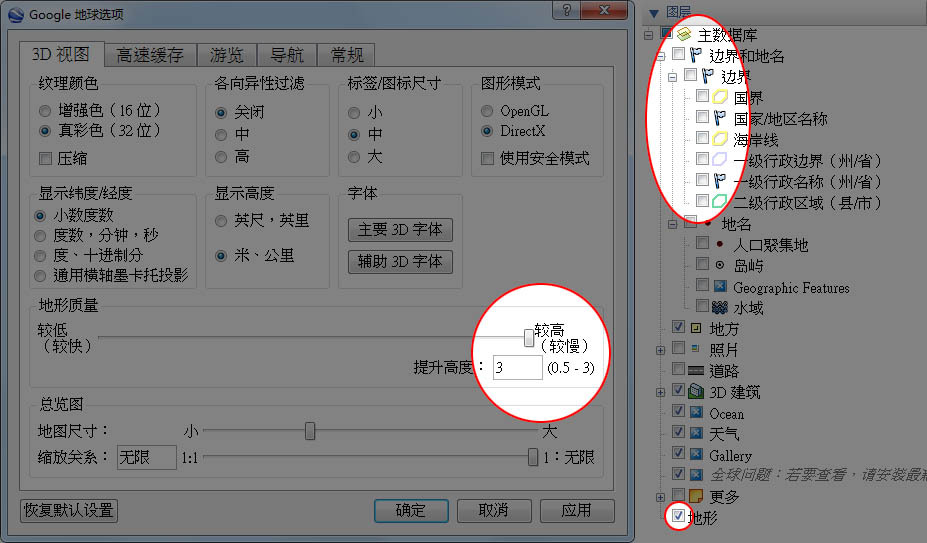The width and height of the screenshot is (927, 543).
Task: Expand the 更多 tree node
Action: [x=660, y=497]
